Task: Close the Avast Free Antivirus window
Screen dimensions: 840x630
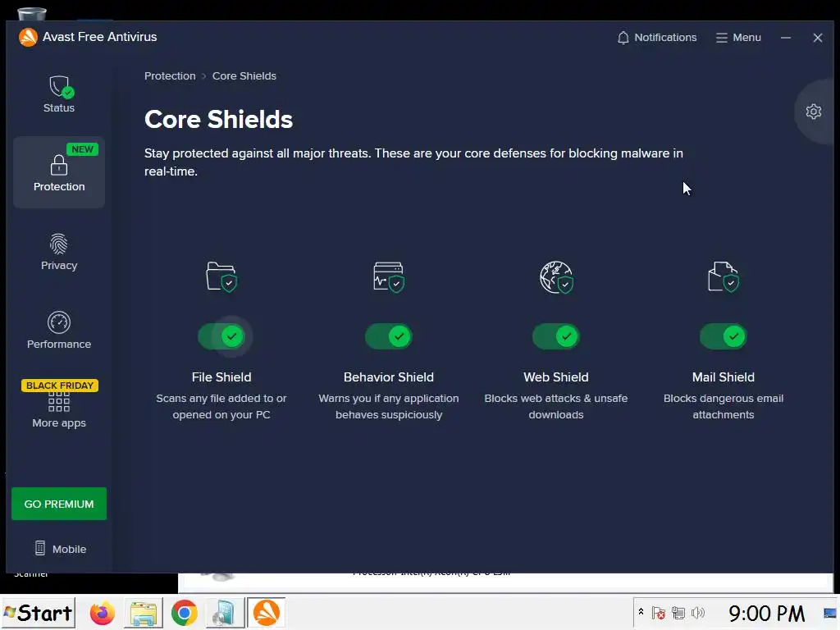Action: pyautogui.click(x=818, y=38)
